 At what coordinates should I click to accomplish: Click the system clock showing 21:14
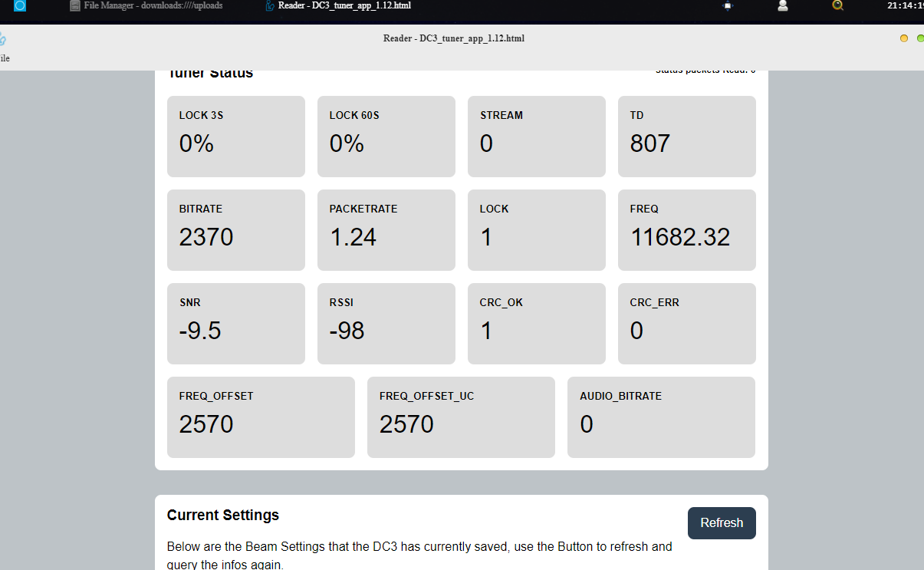pos(905,5)
